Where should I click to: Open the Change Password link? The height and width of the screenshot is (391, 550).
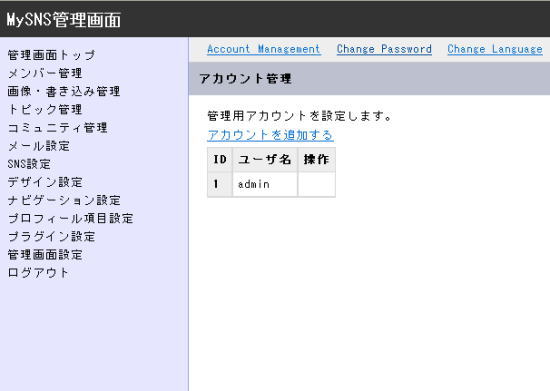384,49
